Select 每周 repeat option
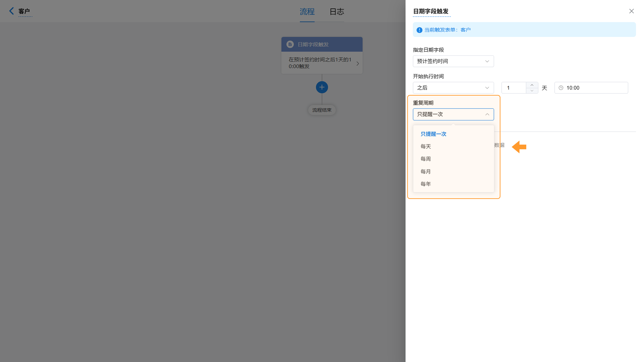Image resolution: width=644 pixels, height=362 pixels. coord(453,159)
